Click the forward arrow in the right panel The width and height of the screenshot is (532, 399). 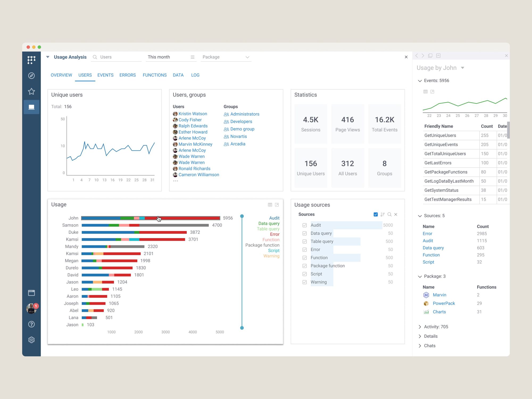coord(423,56)
